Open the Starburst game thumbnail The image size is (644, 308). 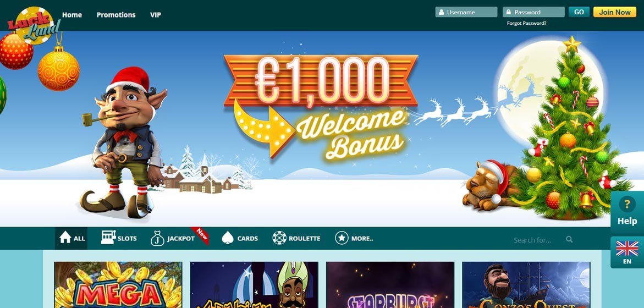[x=390, y=285]
